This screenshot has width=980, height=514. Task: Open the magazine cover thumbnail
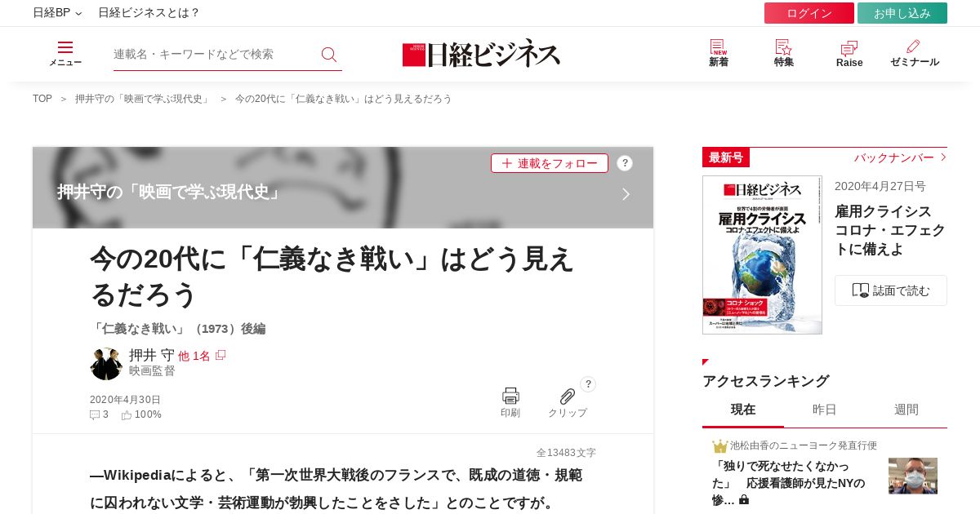coord(762,255)
